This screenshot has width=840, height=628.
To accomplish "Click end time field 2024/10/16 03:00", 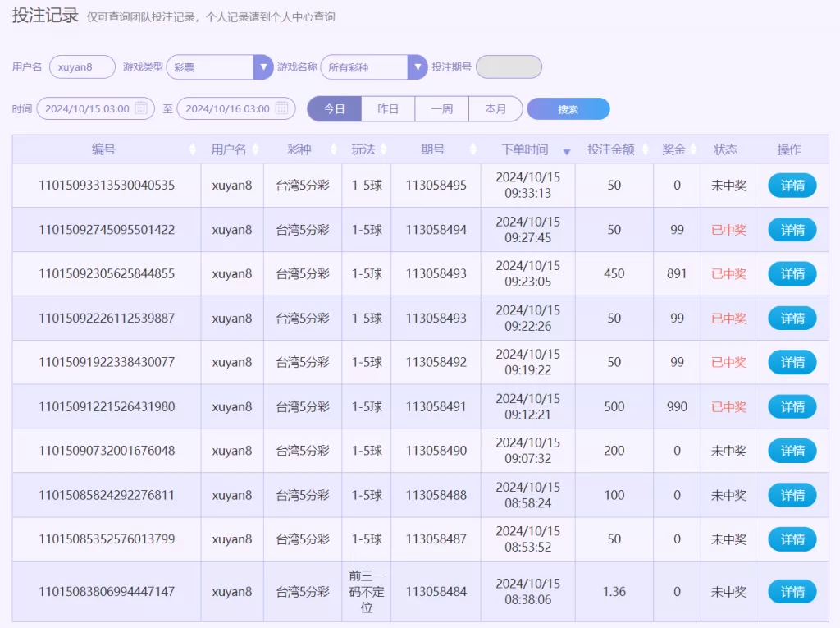I will point(236,108).
